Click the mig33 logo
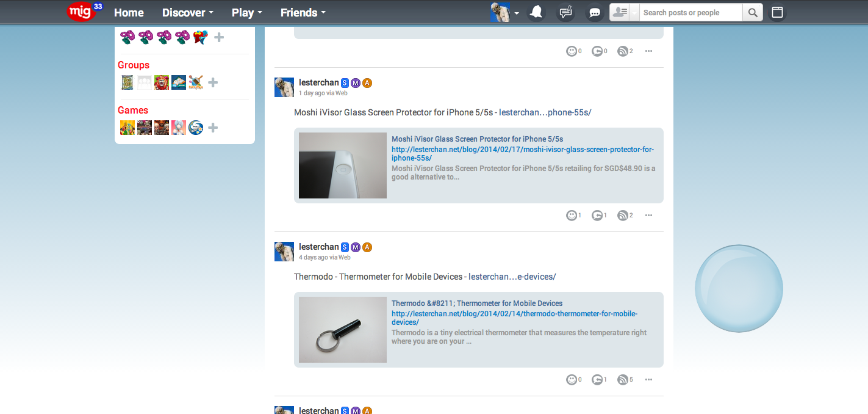 85,12
